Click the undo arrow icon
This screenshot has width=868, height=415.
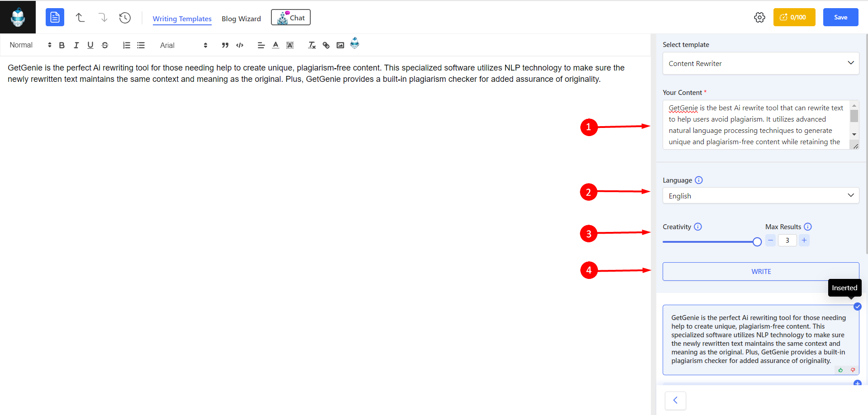click(x=80, y=18)
